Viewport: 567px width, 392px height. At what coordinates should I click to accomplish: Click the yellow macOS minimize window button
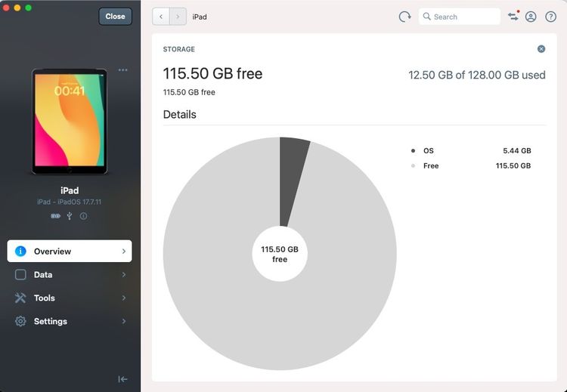[17, 8]
